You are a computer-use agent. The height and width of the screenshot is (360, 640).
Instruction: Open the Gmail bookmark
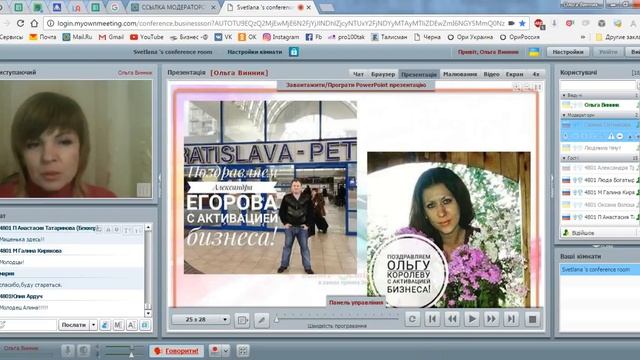coord(111,37)
